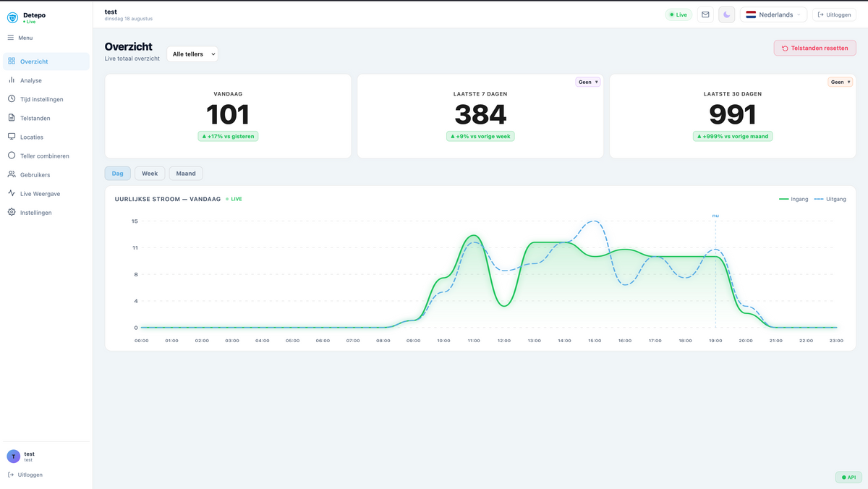868x489 pixels.
Task: Click the Live Weergave pulse icon
Action: pyautogui.click(x=12, y=193)
